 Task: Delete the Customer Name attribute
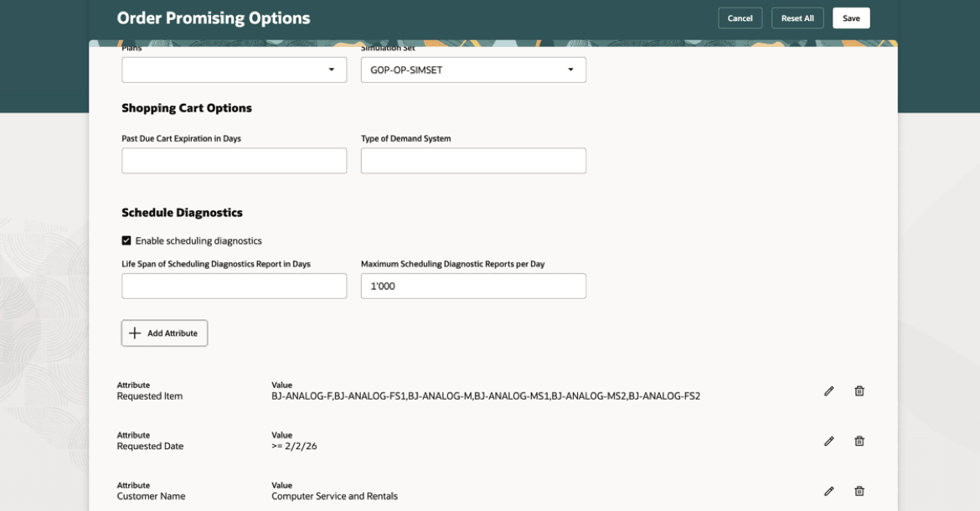[859, 491]
